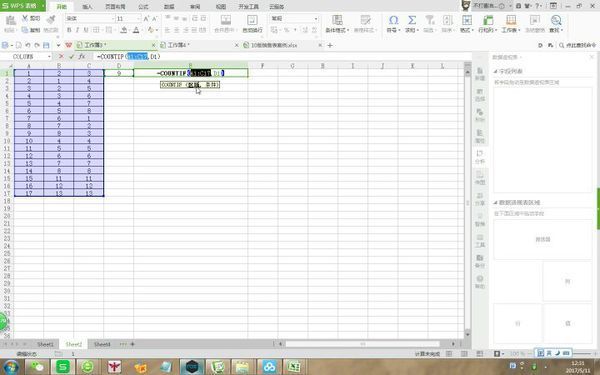Open the insert function fx button

82,56
